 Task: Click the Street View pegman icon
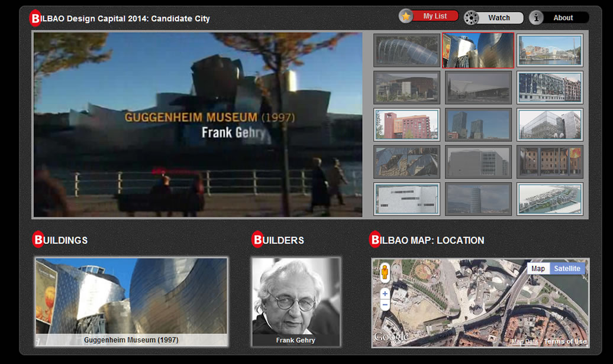coord(385,272)
